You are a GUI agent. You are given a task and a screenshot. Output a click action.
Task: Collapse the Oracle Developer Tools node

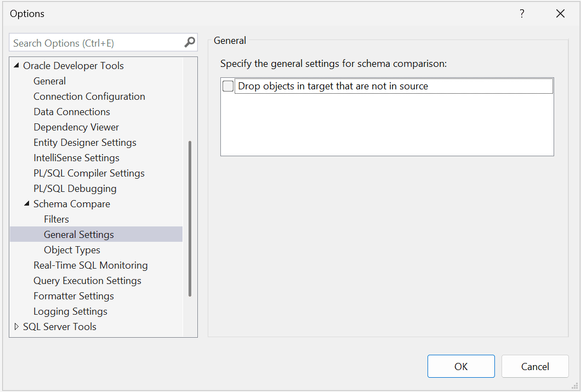click(x=17, y=65)
